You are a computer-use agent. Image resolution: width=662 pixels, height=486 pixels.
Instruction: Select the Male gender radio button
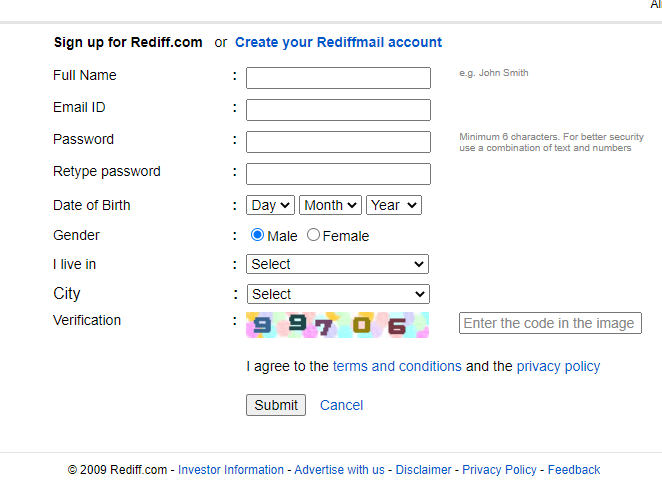257,235
